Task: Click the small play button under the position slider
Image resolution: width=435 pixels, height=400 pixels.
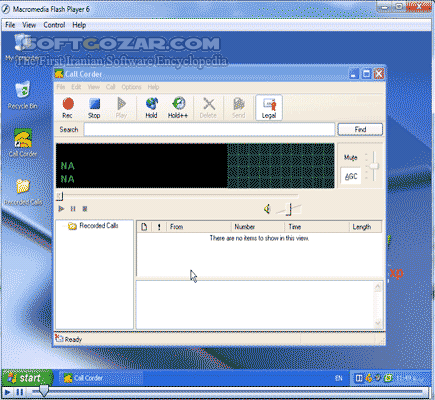Action: [61, 209]
